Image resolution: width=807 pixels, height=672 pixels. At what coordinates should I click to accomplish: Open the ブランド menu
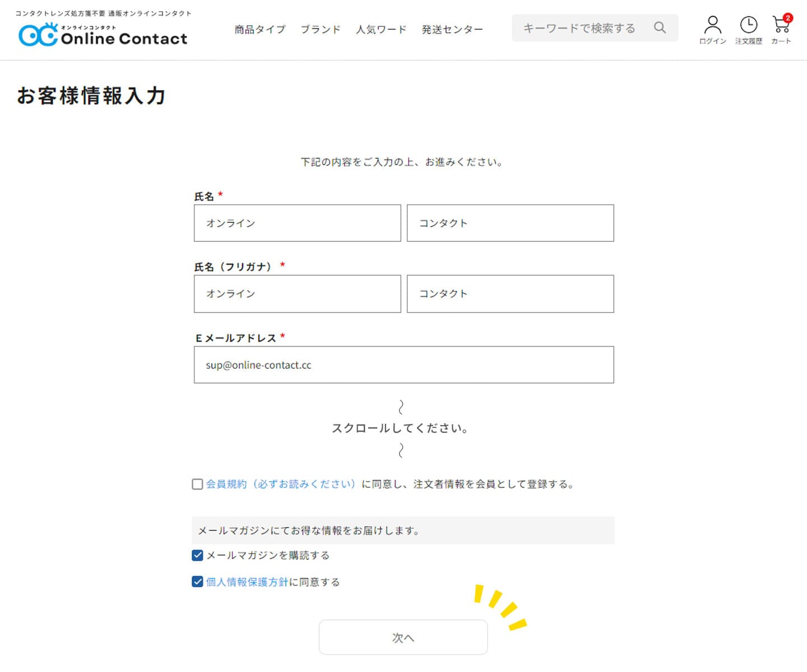pyautogui.click(x=321, y=30)
